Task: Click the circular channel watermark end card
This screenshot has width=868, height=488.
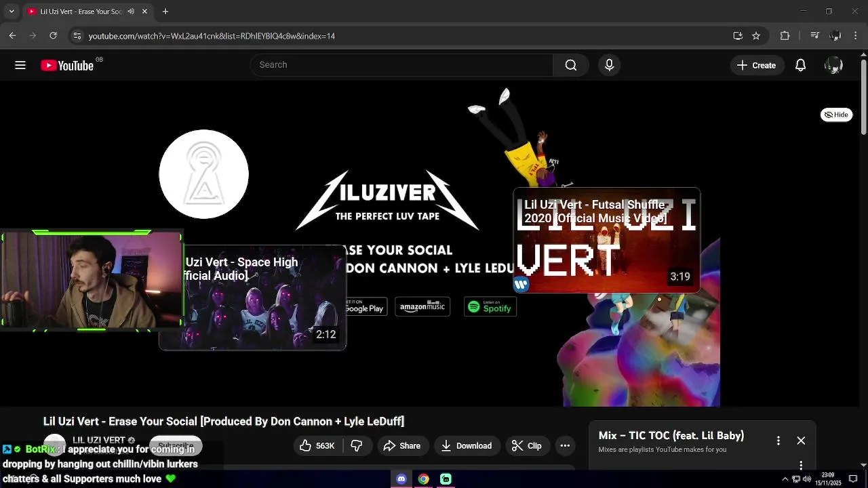Action: tap(203, 174)
